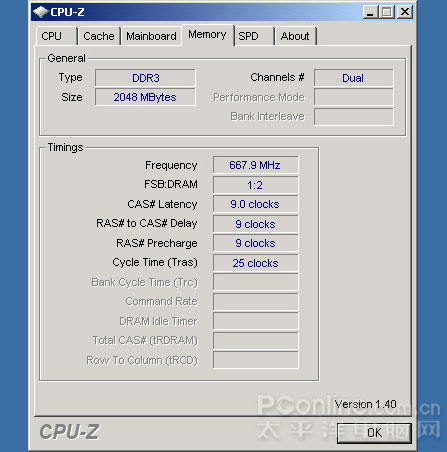Click the Version 1.40 text
The width and height of the screenshot is (447, 452).
(x=366, y=404)
